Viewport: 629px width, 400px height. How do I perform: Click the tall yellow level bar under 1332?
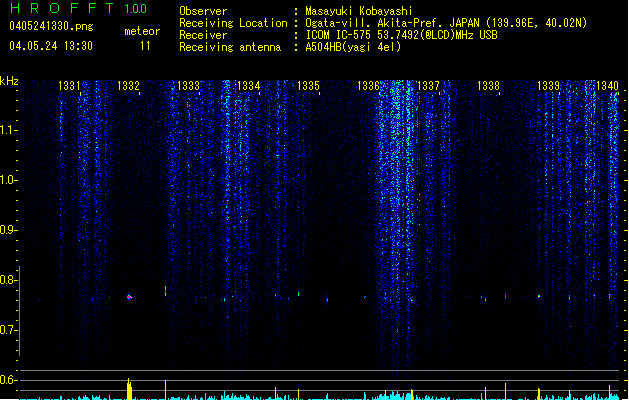point(129,389)
